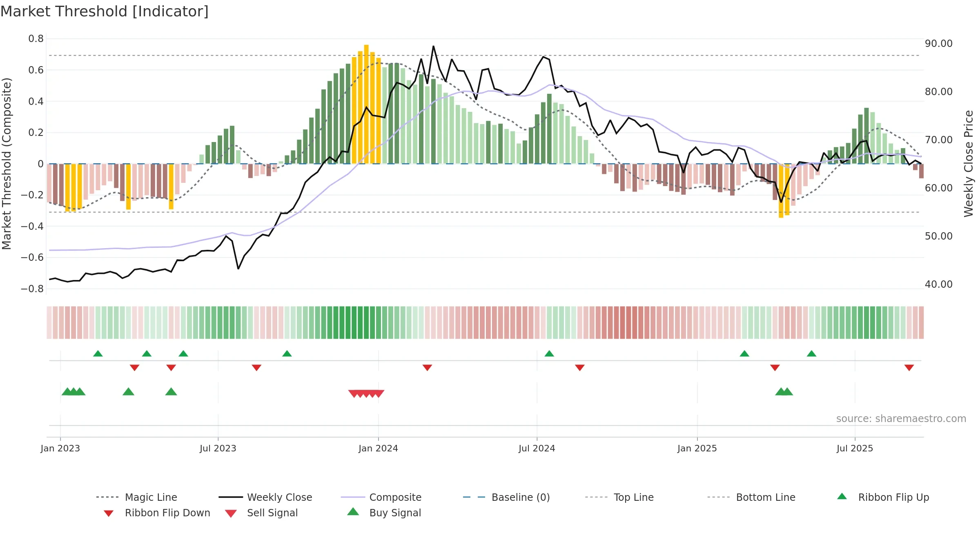The image size is (980, 551).
Task: Click the 40.00 price tick on the right axis
Action: 939,284
